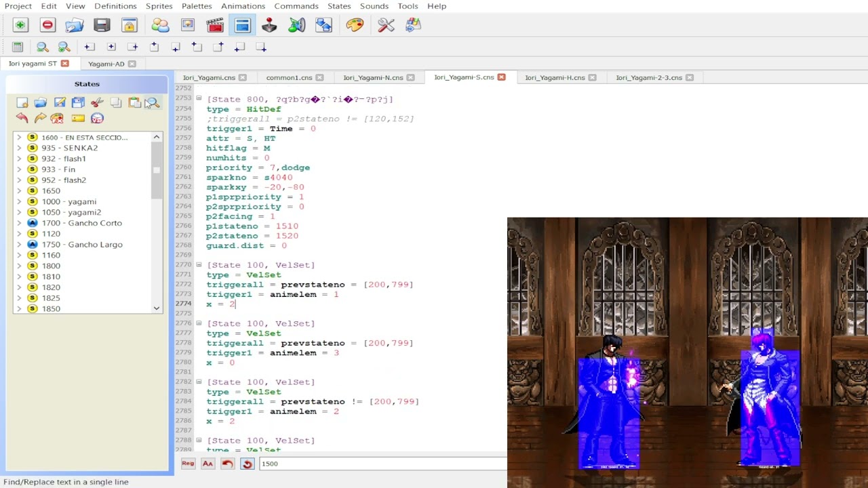Toggle the highlighted red circular-arrow search option

[x=247, y=464]
